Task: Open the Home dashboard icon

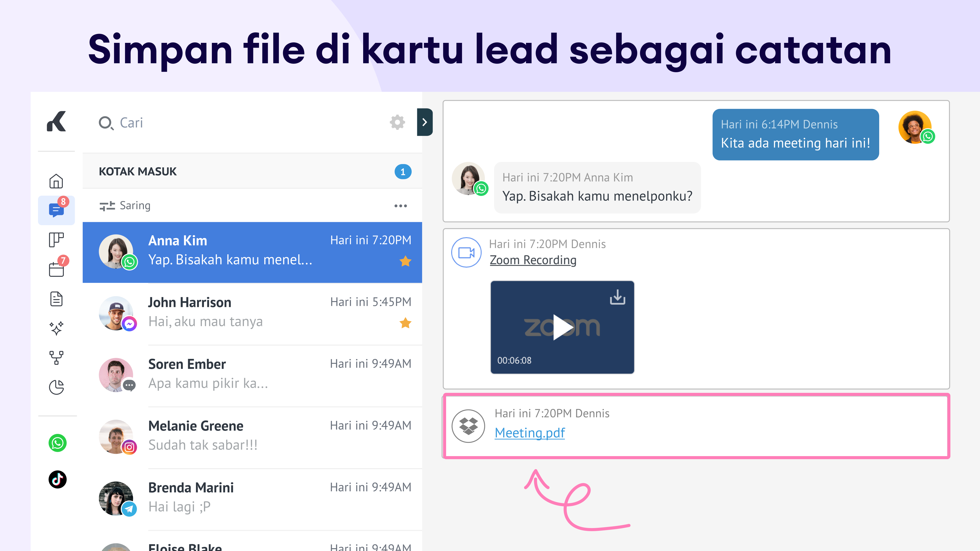Action: tap(56, 181)
